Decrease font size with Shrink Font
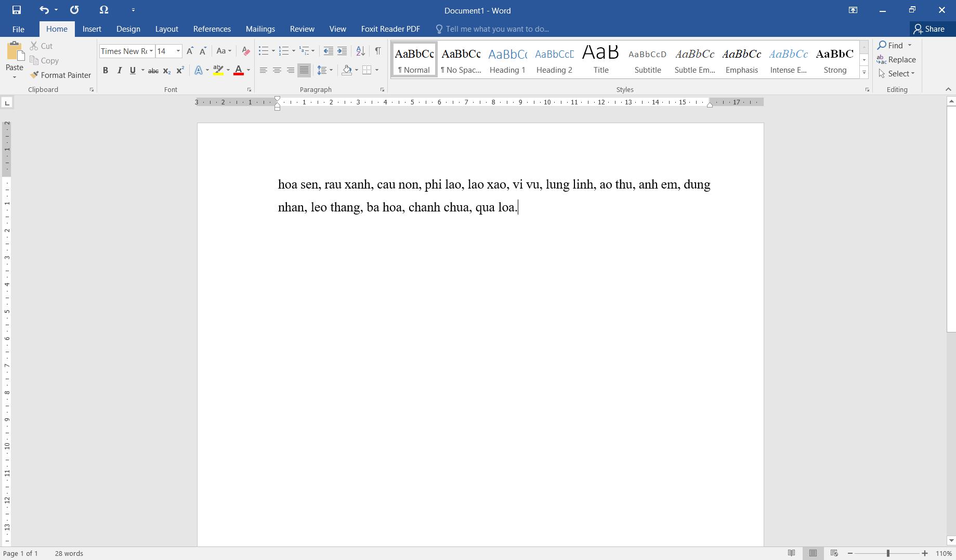Image resolution: width=956 pixels, height=560 pixels. 203,51
